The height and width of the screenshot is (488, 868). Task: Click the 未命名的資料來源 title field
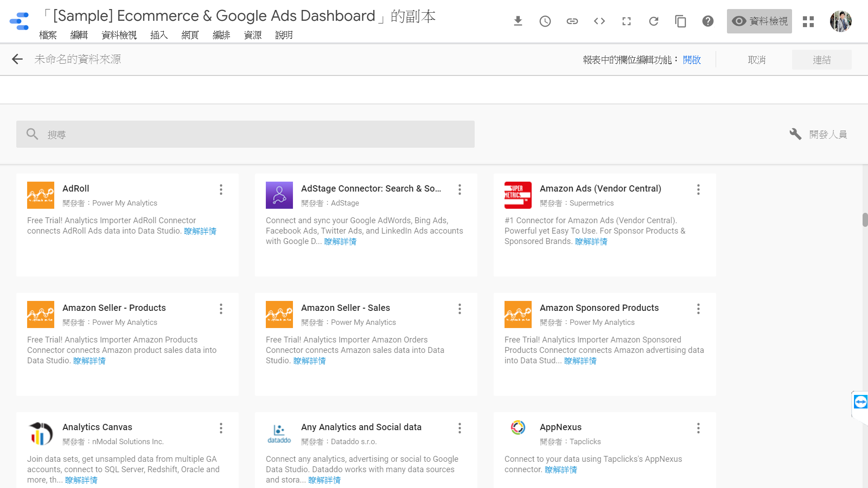point(78,59)
